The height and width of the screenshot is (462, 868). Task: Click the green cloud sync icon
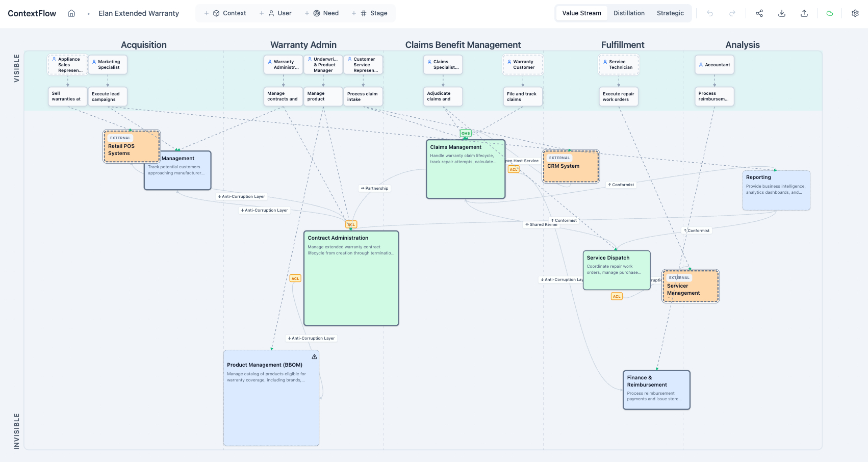coord(830,13)
